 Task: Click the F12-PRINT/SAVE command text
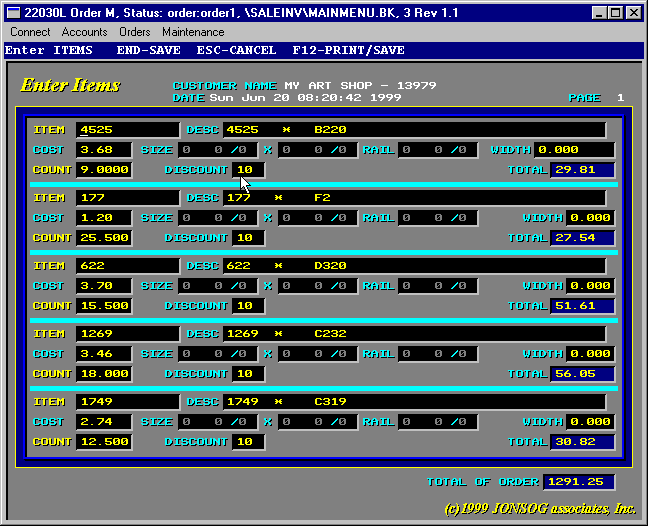(348, 50)
